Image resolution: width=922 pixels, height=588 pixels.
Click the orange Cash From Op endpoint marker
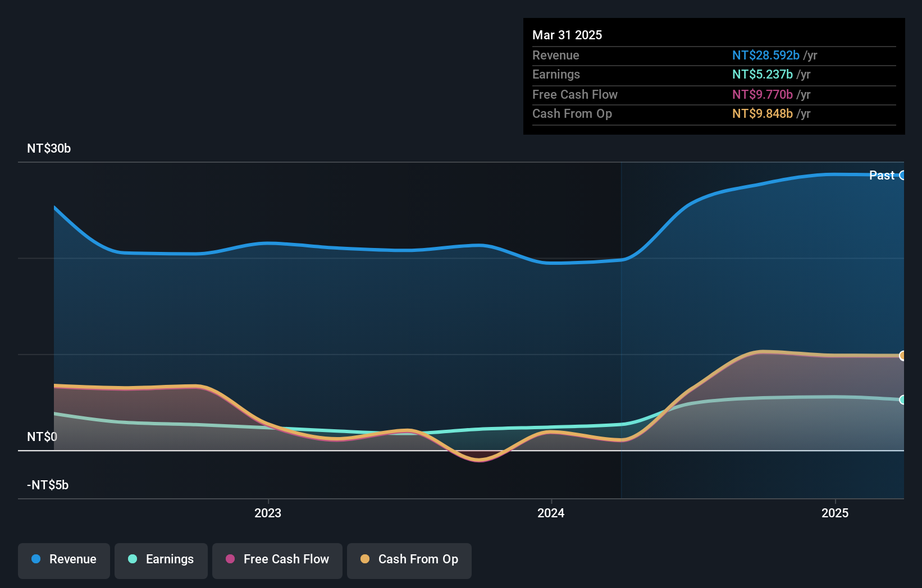[902, 355]
